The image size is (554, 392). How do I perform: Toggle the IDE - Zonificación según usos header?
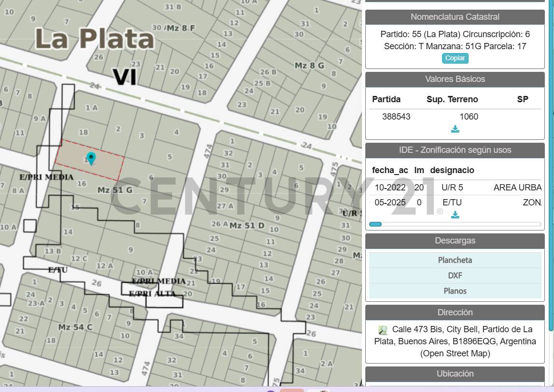(455, 150)
